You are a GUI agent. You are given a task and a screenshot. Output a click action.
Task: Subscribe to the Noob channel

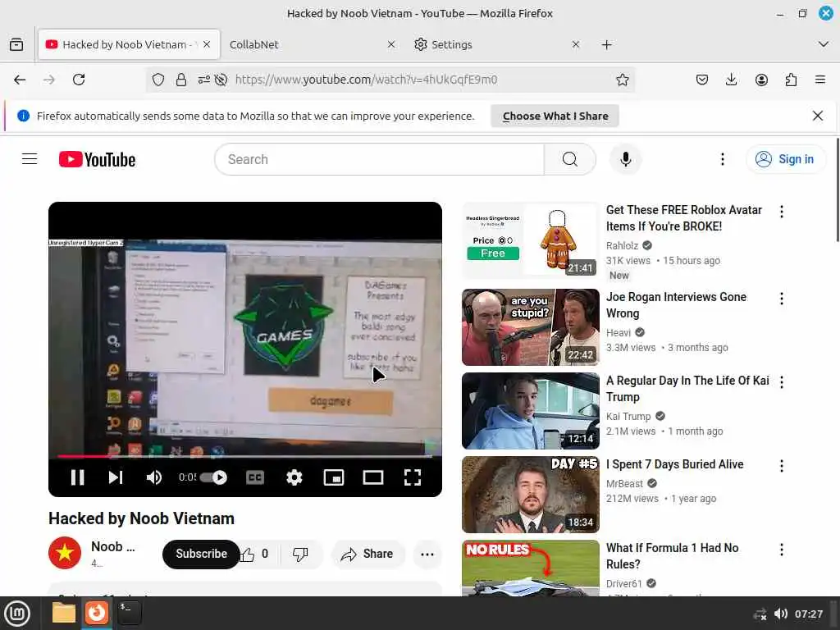coord(201,554)
